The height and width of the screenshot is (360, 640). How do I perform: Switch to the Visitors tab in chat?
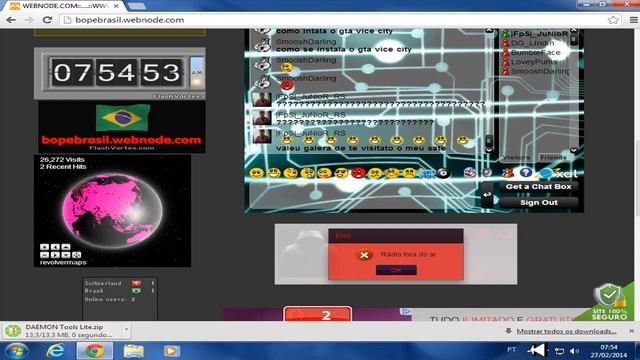click(x=516, y=157)
